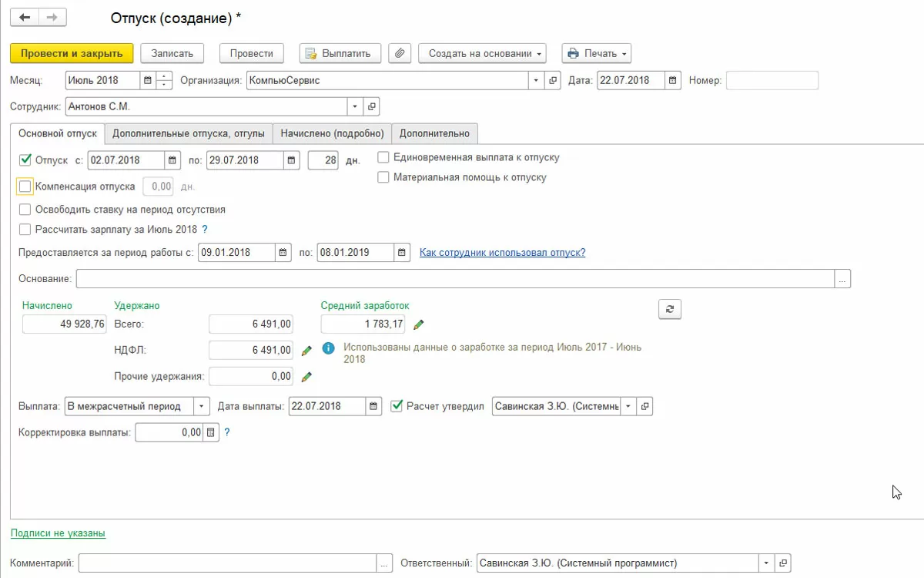The width and height of the screenshot is (924, 578).
Task: Open calendar for vacation end date 29.07.2018
Action: coord(291,160)
